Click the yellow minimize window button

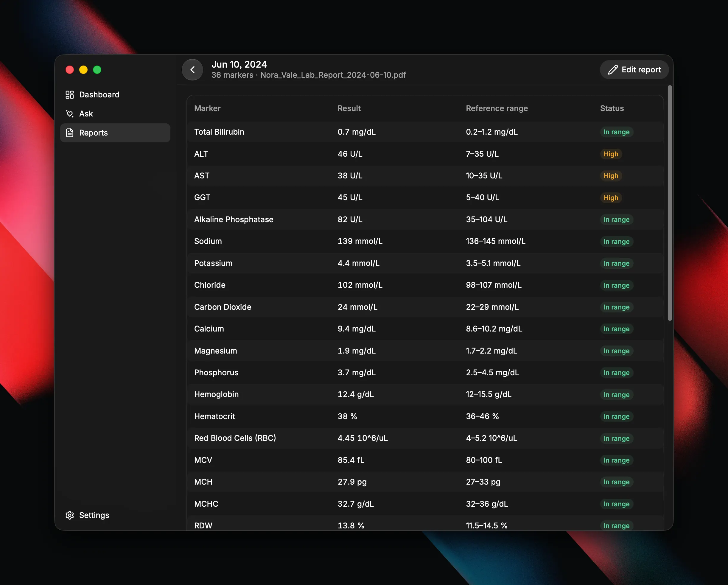[x=83, y=69]
